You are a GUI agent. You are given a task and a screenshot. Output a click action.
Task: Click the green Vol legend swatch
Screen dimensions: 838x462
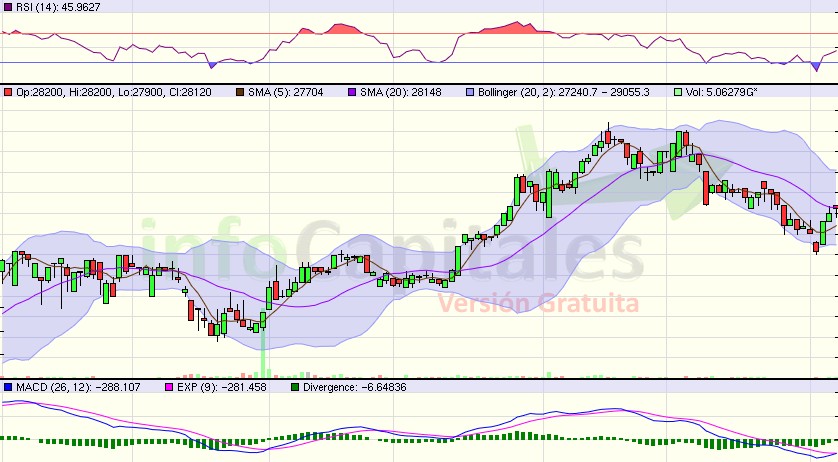pyautogui.click(x=678, y=92)
